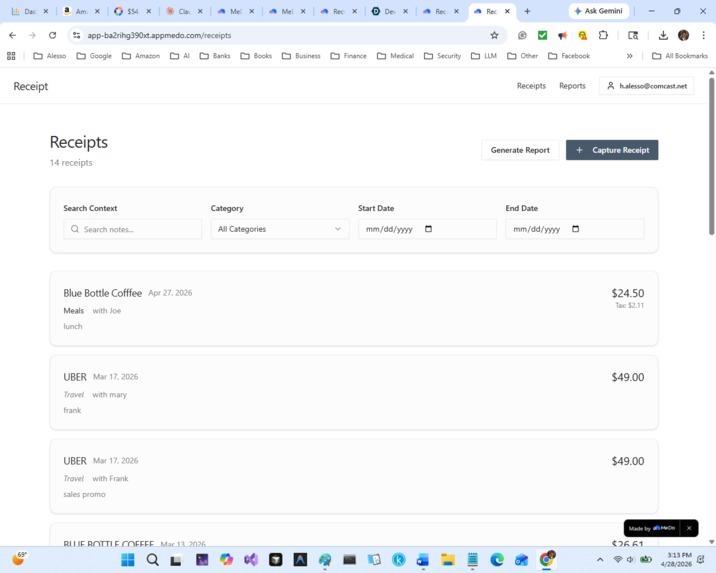Open the bookmarks apps grid icon
Viewport: 716px width, 573px height.
11,56
